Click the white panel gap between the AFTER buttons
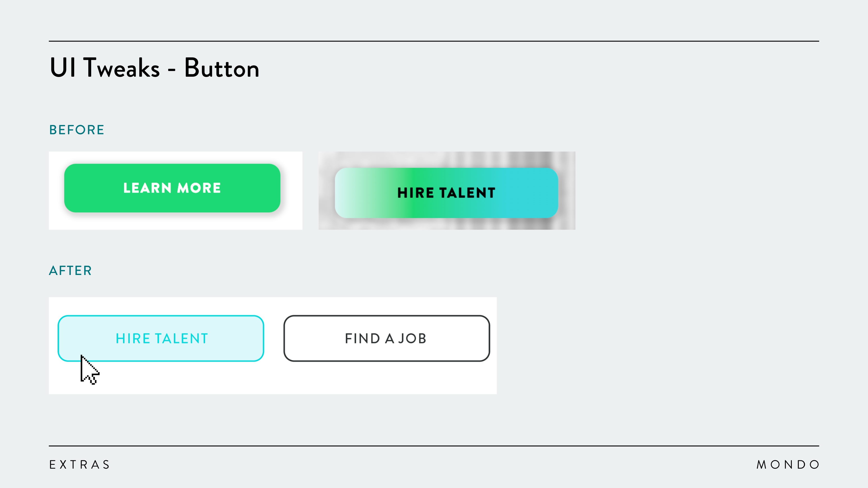 point(274,338)
